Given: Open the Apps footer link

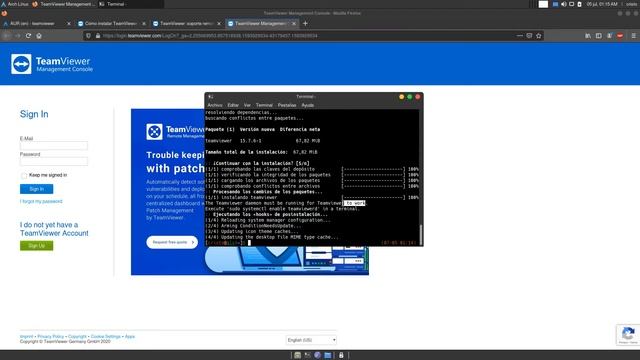Looking at the screenshot, I should (x=130, y=337).
